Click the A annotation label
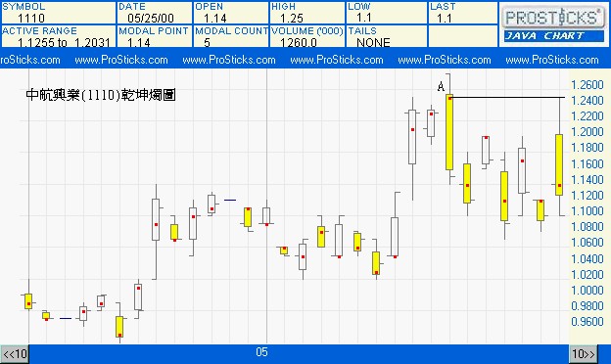 point(441,86)
